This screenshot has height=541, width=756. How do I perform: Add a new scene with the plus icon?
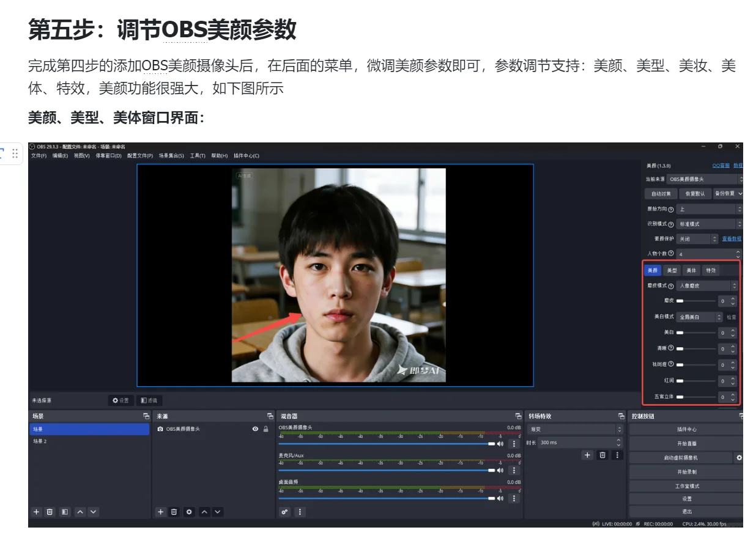tap(37, 512)
